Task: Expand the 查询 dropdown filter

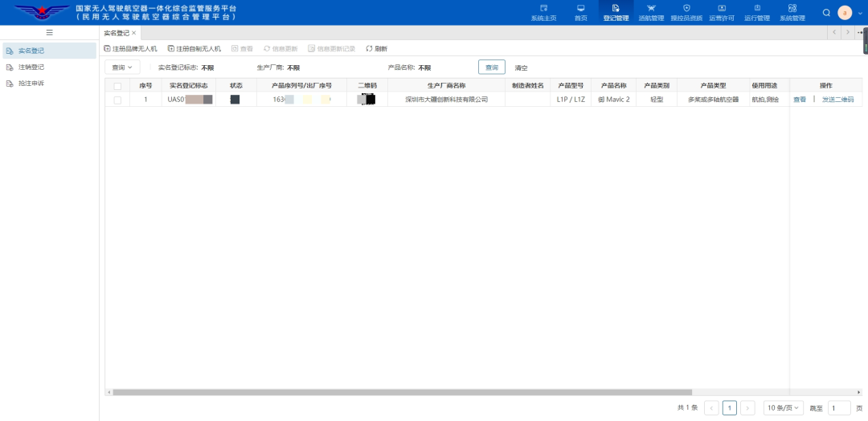Action: [x=122, y=67]
